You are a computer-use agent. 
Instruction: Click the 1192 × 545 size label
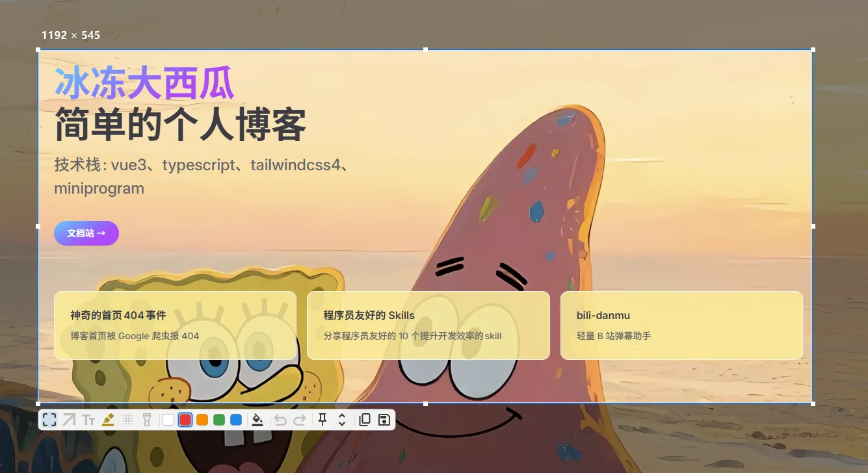[71, 35]
